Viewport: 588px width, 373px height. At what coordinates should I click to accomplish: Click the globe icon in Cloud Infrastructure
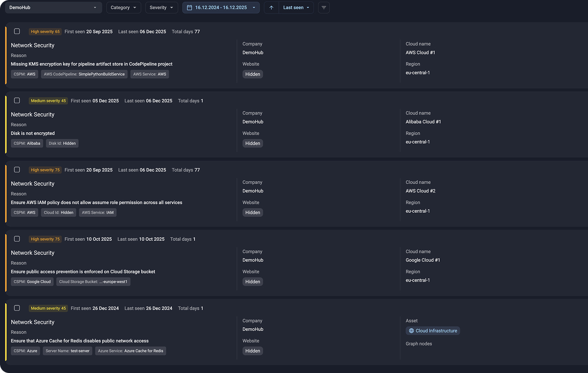click(x=411, y=331)
